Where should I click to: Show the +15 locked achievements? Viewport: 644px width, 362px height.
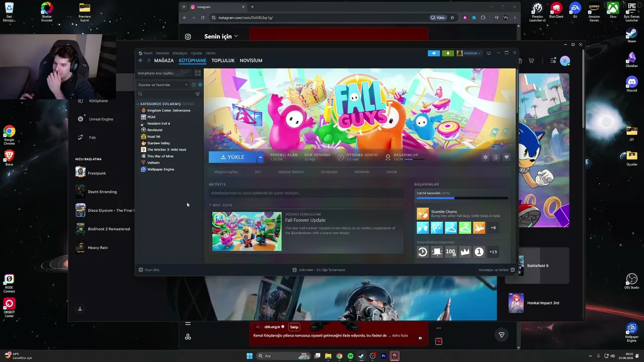[x=493, y=252]
